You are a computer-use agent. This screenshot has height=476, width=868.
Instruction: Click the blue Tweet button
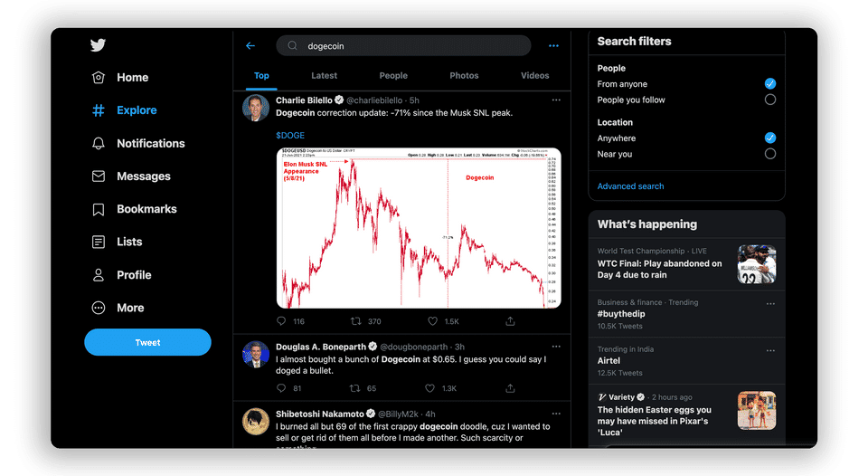point(147,342)
